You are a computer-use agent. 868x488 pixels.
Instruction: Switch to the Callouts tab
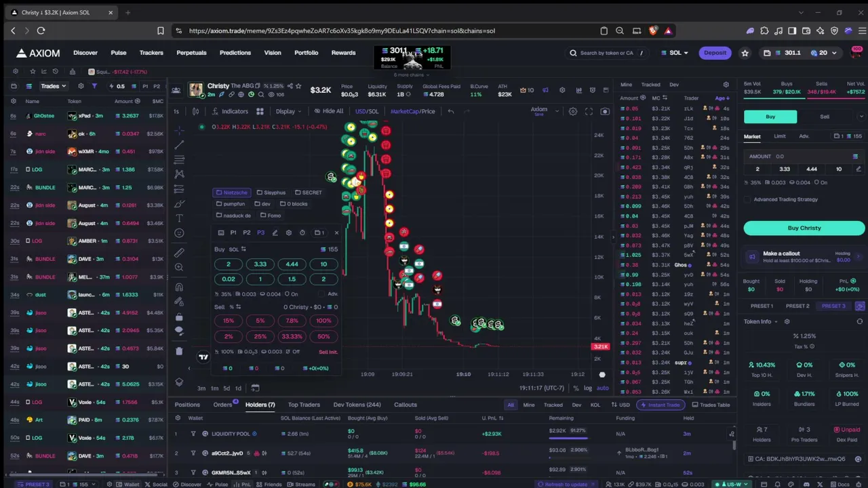click(406, 405)
